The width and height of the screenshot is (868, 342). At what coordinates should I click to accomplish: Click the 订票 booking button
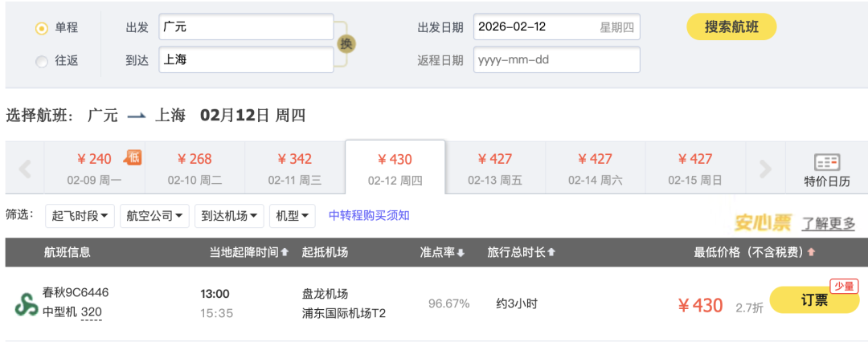point(814,300)
